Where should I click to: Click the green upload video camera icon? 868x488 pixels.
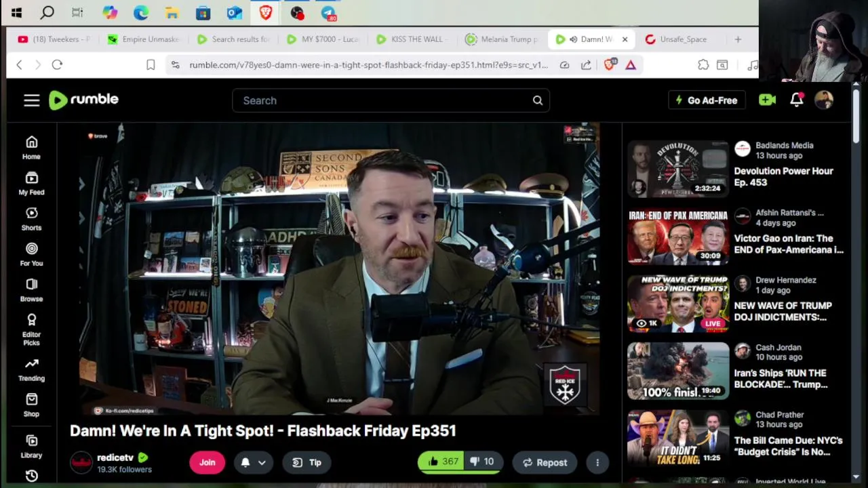(x=767, y=100)
